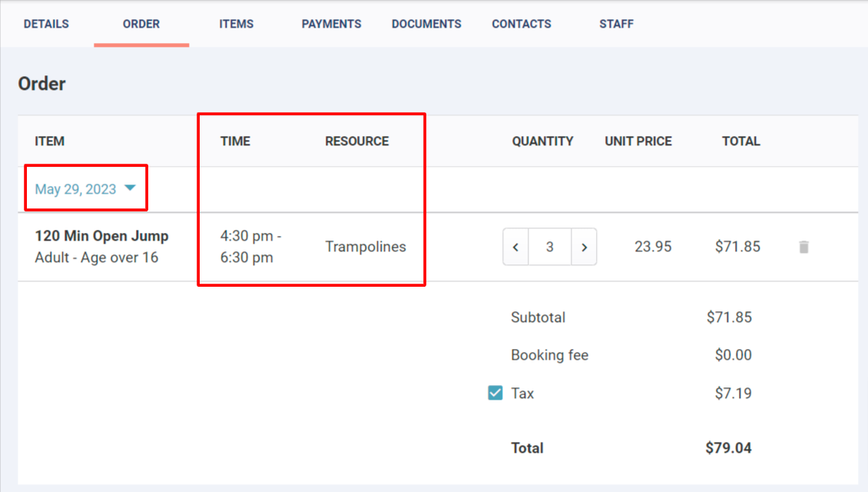Click the 23.95 unit price value

(653, 247)
